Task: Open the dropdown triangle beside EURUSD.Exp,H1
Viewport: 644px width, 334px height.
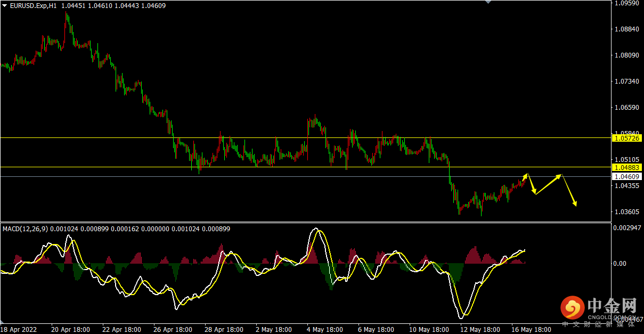Action: pos(5,5)
